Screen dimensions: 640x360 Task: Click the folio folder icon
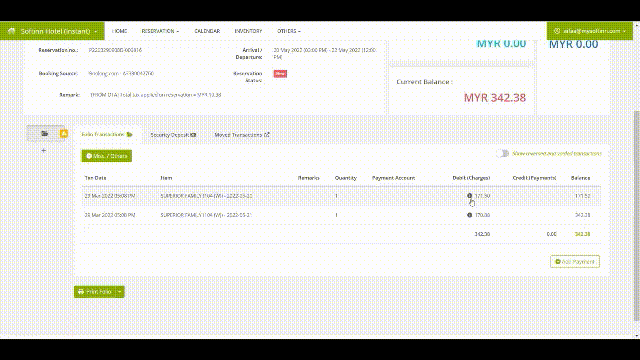point(44,133)
